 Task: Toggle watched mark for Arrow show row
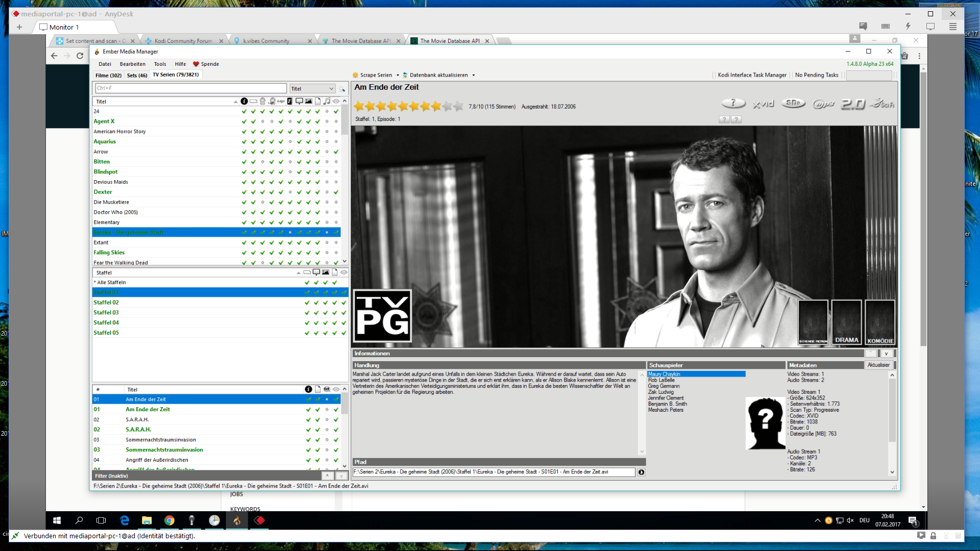pos(336,152)
